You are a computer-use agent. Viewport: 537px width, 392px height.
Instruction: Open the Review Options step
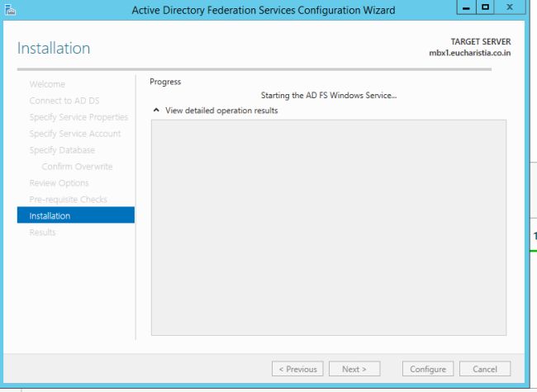tap(59, 182)
